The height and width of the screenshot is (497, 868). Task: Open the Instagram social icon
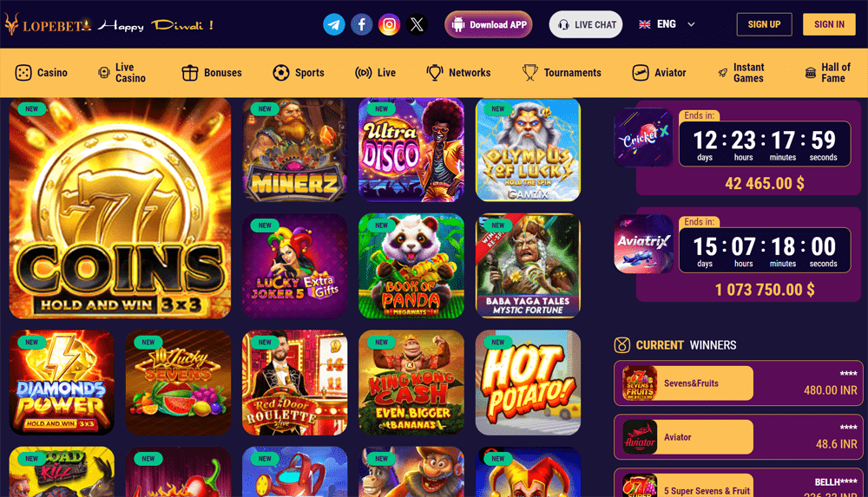(x=389, y=25)
